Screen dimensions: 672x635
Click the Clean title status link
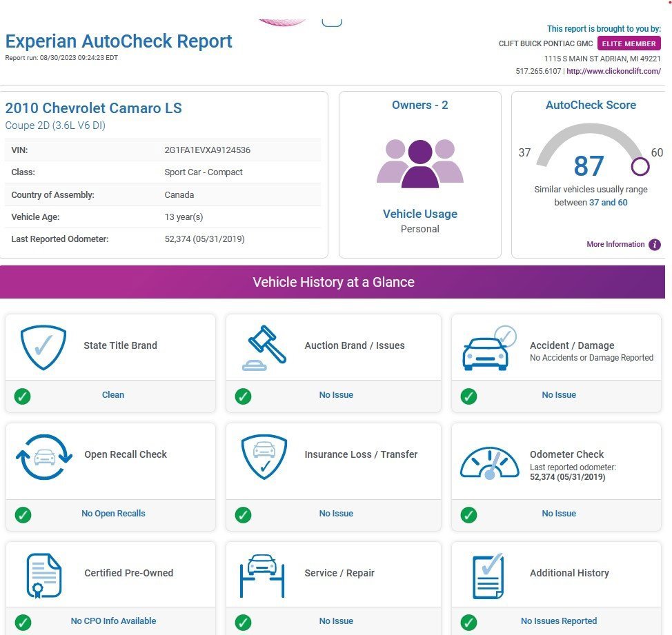pyautogui.click(x=113, y=395)
